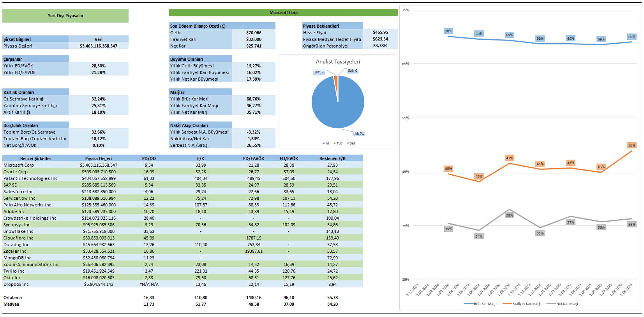
Task: Select Brüt Kar Marjı legend entry in line chart
Action: (x=482, y=304)
